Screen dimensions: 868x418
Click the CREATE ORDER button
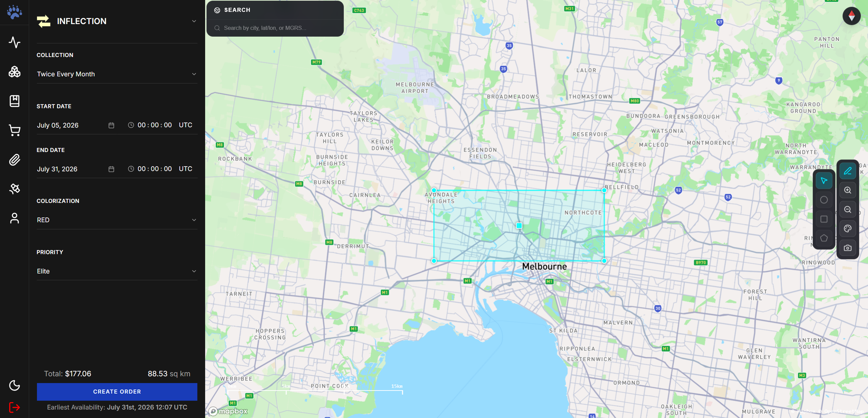click(117, 392)
